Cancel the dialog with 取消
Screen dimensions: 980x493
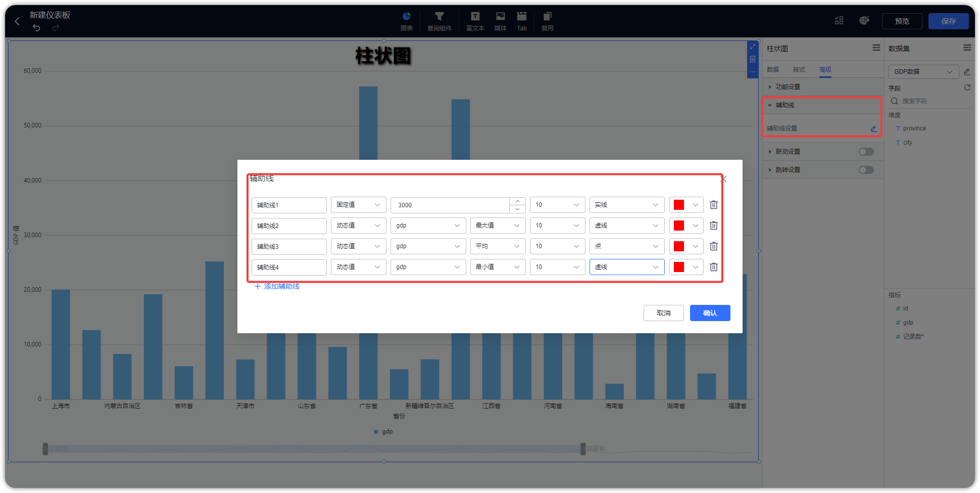pos(664,313)
